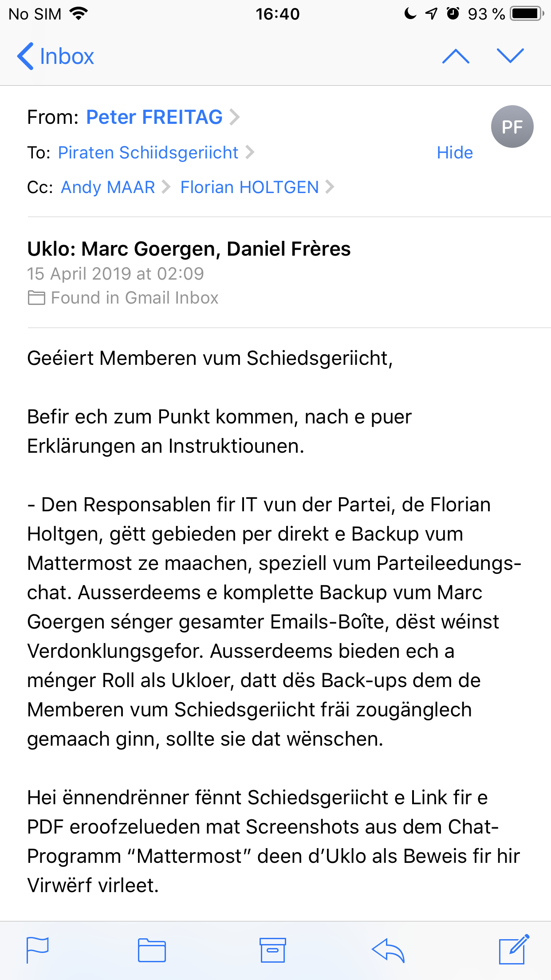Go back to Inbox
This screenshot has height=980, width=551.
point(56,56)
